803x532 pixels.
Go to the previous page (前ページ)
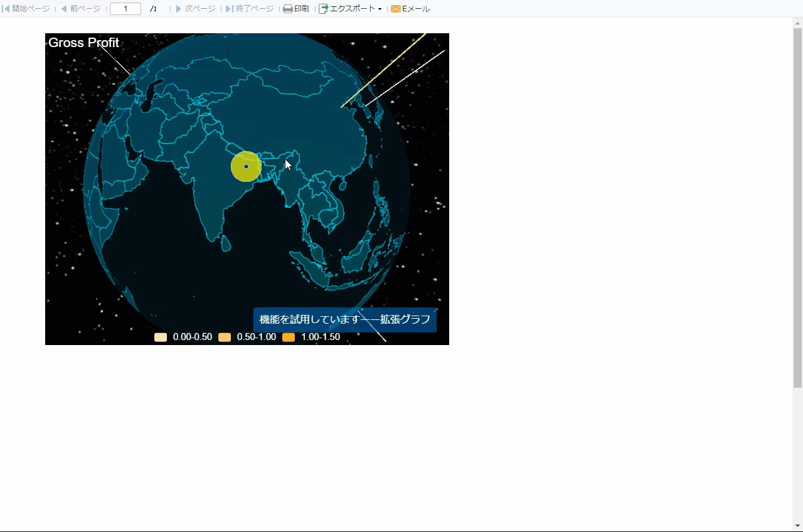pos(80,9)
